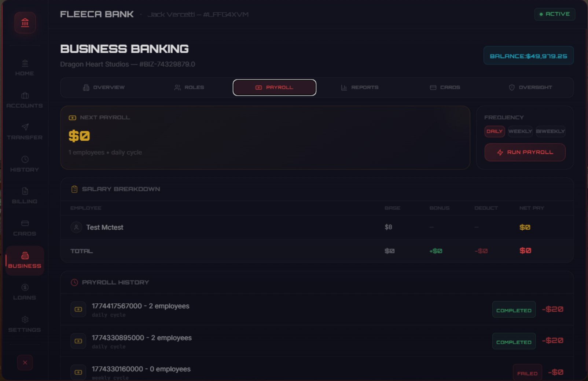Screen dimensions: 588x381
Task: Click the Active status badge
Action: [555, 14]
